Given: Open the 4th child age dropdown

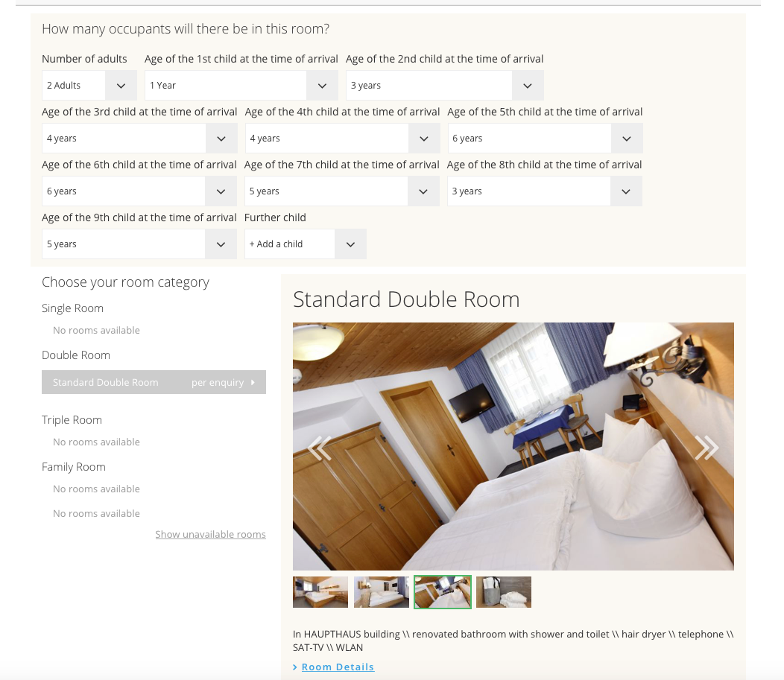Looking at the screenshot, I should click(x=342, y=139).
